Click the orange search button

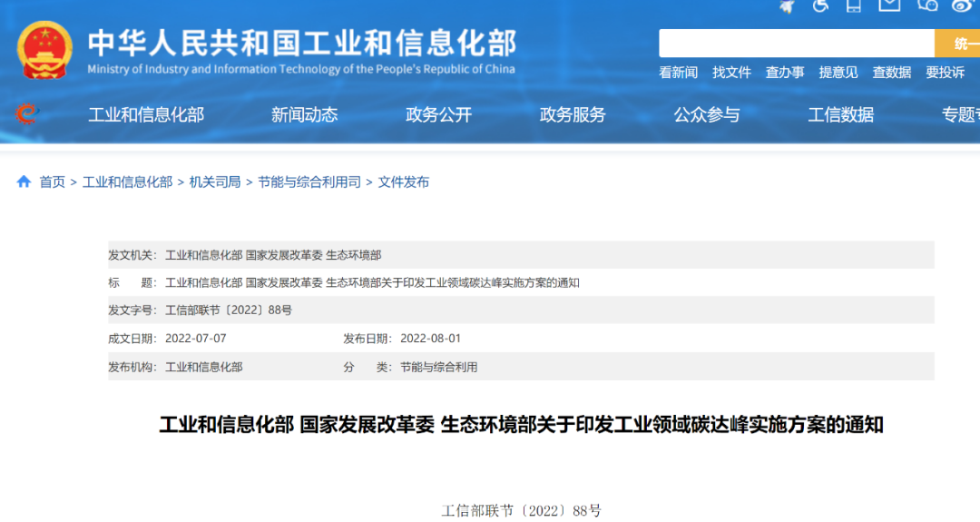(x=957, y=44)
